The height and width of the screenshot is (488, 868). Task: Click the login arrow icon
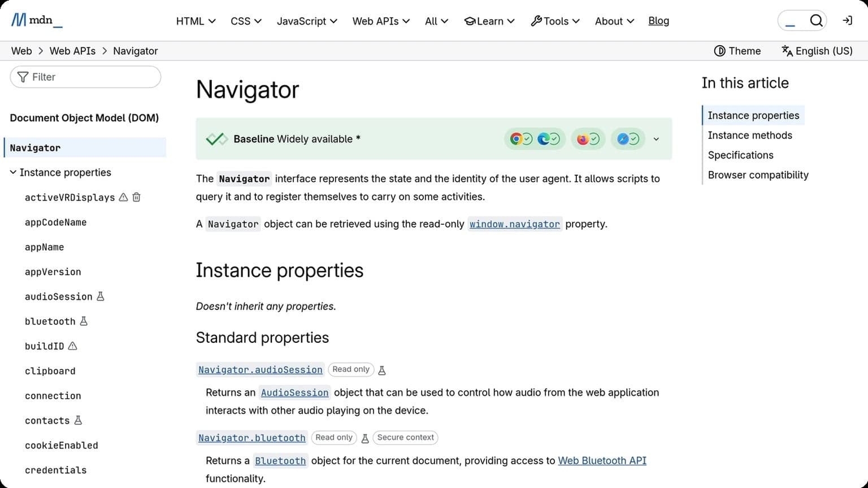847,20
